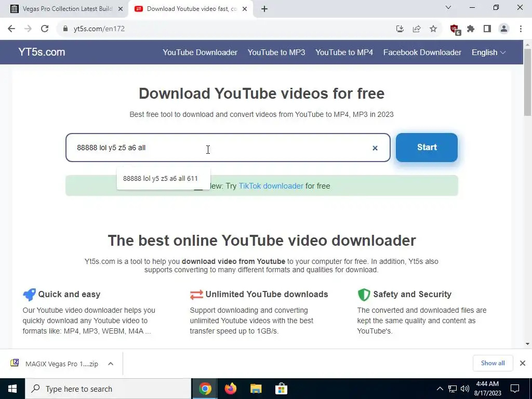Click the Quick and easy rocket icon
Image resolution: width=532 pixels, height=399 pixels.
tap(29, 295)
